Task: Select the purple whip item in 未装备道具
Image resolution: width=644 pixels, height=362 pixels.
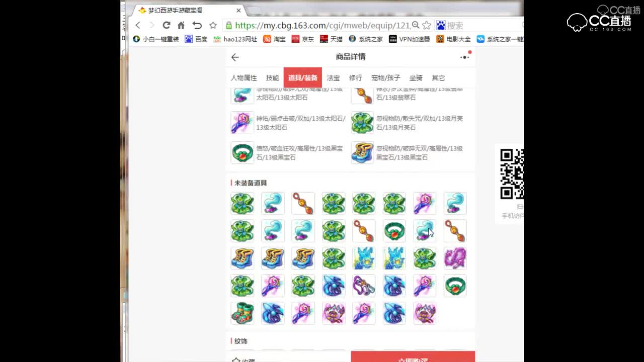Action: point(364,286)
